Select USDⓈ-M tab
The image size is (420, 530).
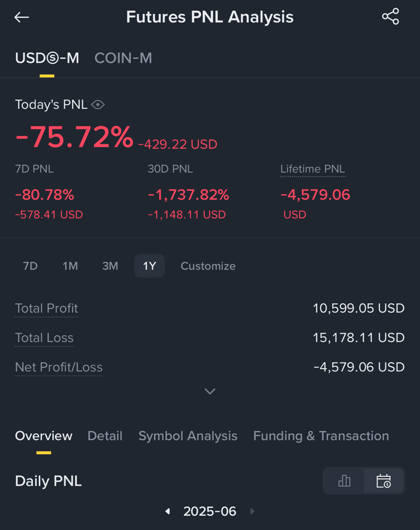tap(47, 58)
